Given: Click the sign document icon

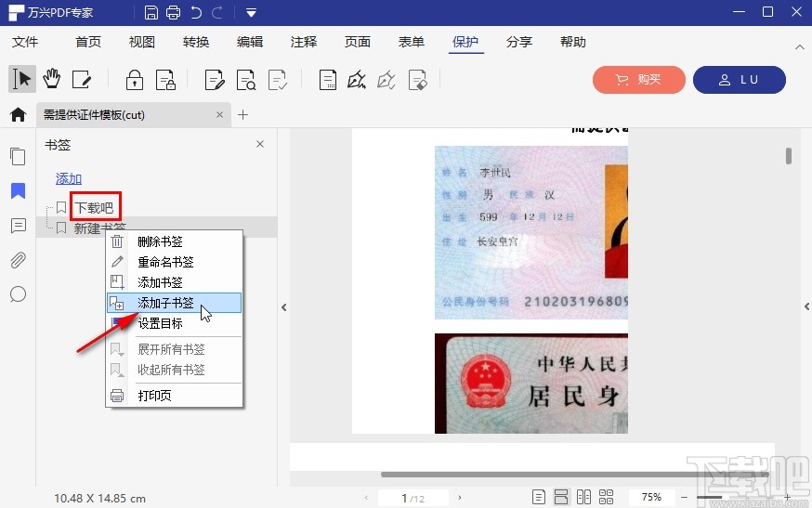Looking at the screenshot, I should coord(327,80).
